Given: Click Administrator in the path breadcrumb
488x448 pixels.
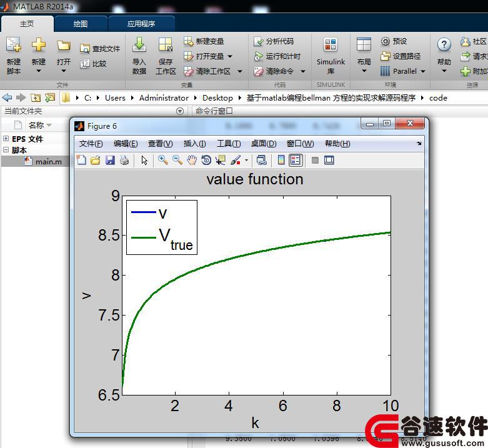Looking at the screenshot, I should click(x=164, y=98).
